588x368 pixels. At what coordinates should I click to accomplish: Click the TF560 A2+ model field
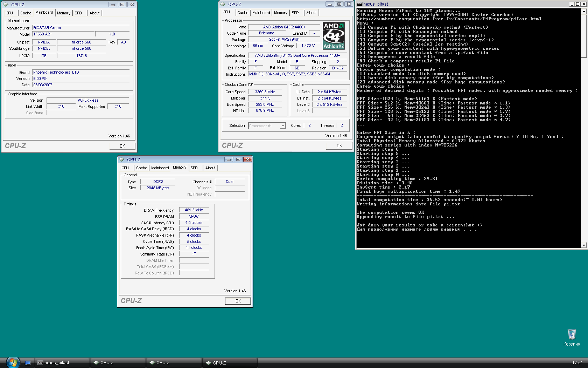click(63, 34)
